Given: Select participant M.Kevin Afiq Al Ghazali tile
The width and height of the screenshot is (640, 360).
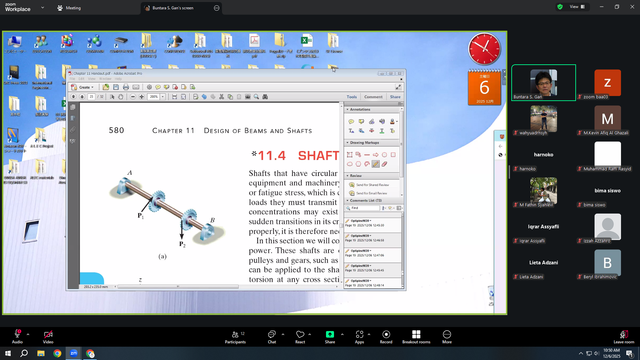Looking at the screenshot, I should click(x=607, y=119).
